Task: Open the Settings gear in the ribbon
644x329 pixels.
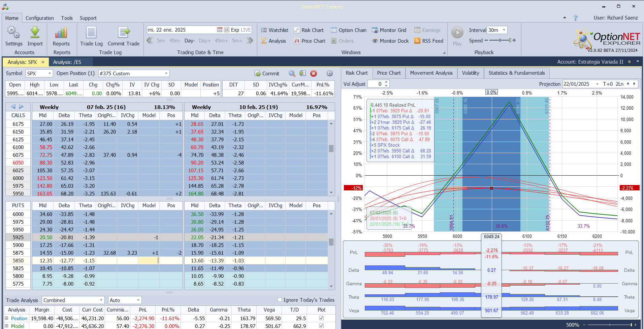Action: [x=13, y=32]
